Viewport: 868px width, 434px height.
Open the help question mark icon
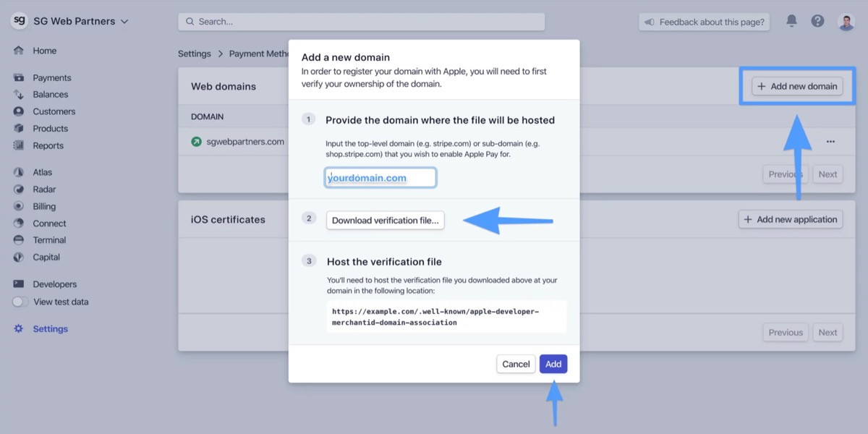[817, 21]
